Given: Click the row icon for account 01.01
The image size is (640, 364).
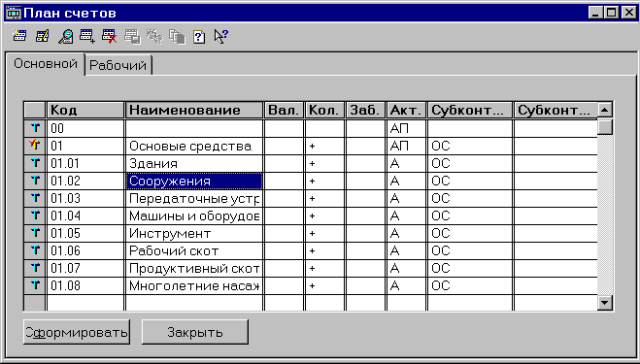Looking at the screenshot, I should 35,163.
